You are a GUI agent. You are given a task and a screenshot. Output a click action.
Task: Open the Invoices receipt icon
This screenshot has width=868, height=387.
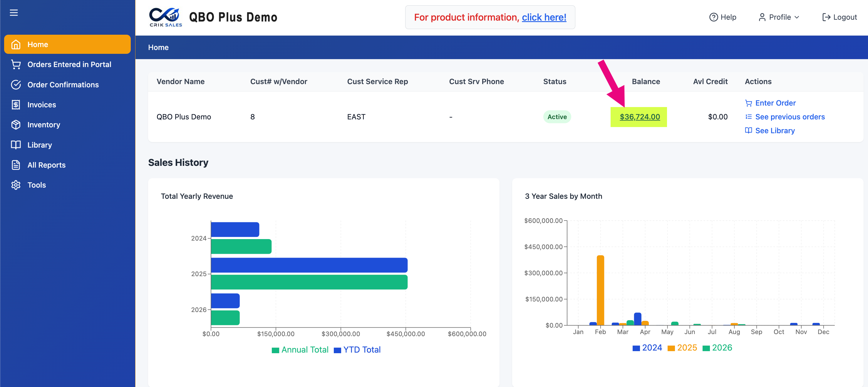tap(16, 104)
